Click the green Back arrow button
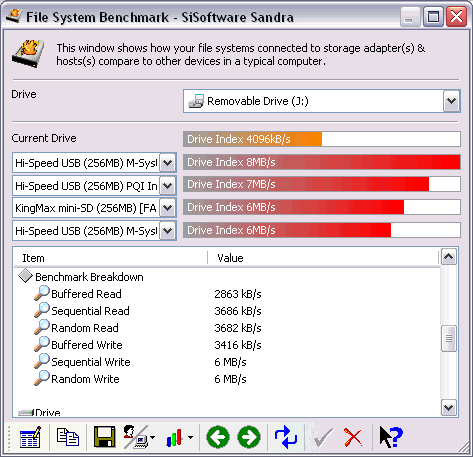Screen dimensions: 473x457 [218, 437]
